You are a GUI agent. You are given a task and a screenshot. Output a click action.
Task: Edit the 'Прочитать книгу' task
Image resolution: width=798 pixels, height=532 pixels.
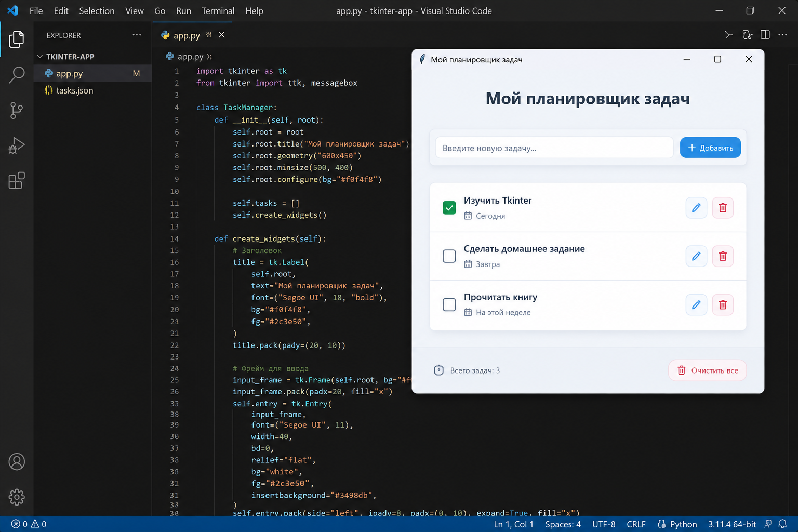(696, 304)
